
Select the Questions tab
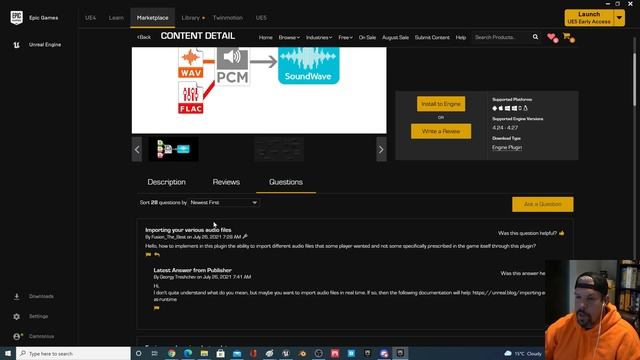coord(286,182)
